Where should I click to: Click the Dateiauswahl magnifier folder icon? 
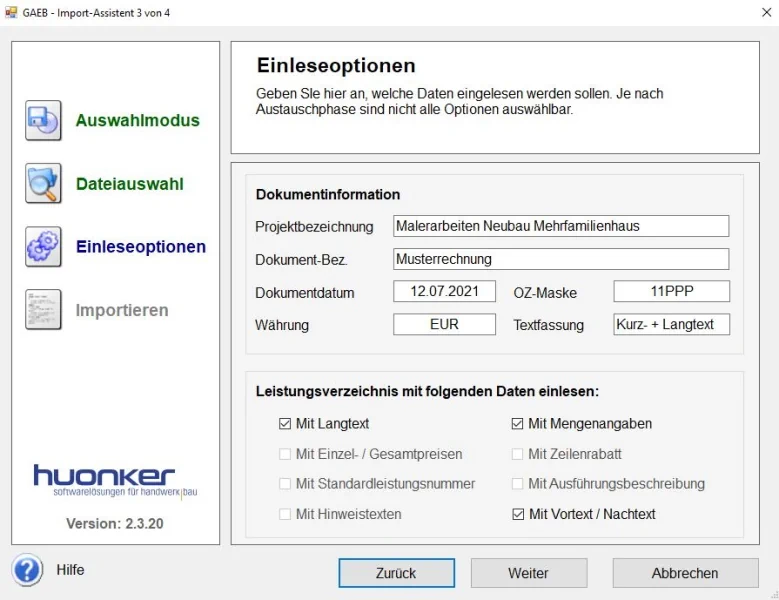coord(43,184)
